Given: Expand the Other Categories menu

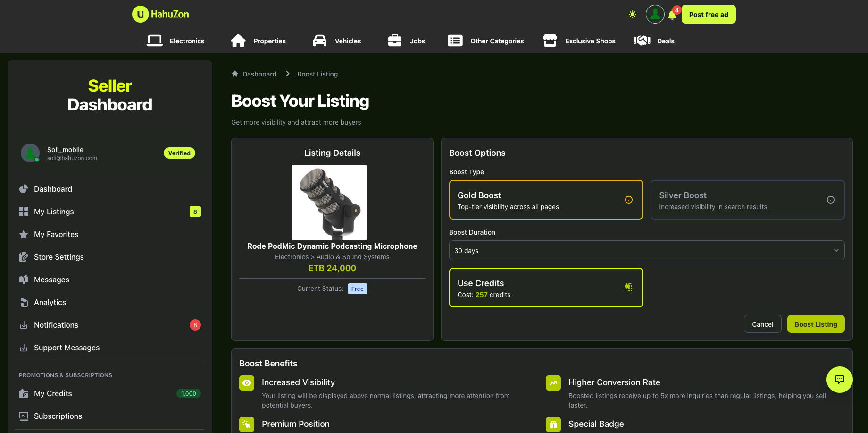Looking at the screenshot, I should (x=486, y=41).
